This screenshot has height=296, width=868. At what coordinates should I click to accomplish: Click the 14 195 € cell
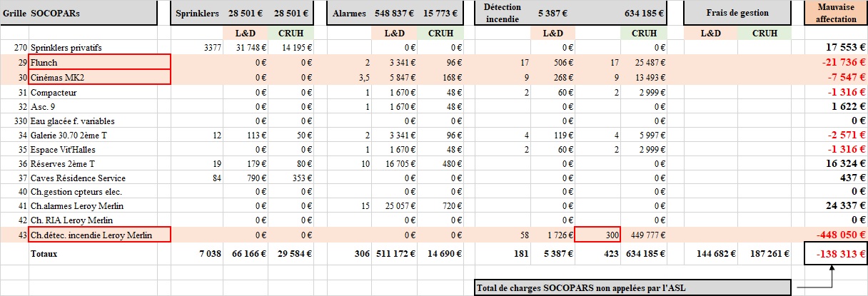tap(291, 48)
